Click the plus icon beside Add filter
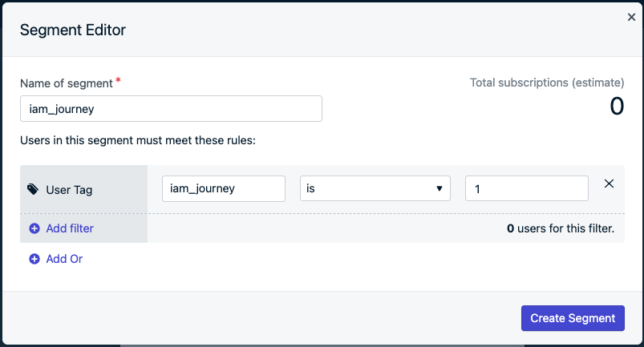 [34, 228]
